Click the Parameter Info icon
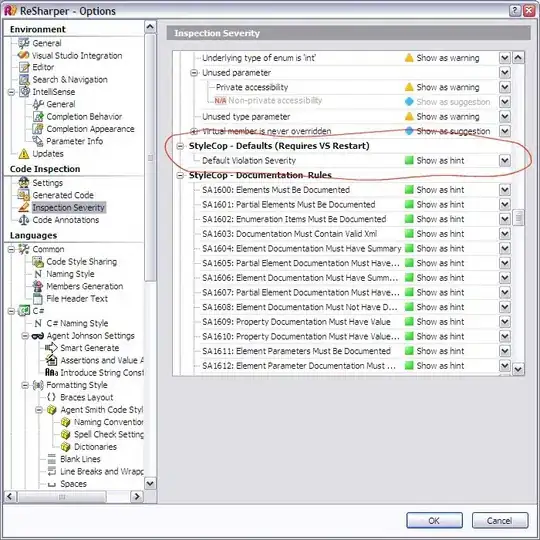The width and height of the screenshot is (540, 540). 38,141
